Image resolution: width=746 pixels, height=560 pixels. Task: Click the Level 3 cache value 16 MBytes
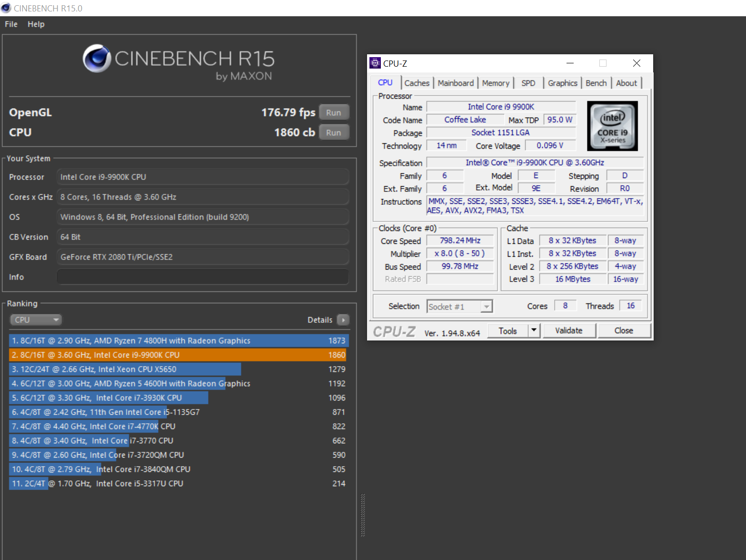tap(573, 279)
